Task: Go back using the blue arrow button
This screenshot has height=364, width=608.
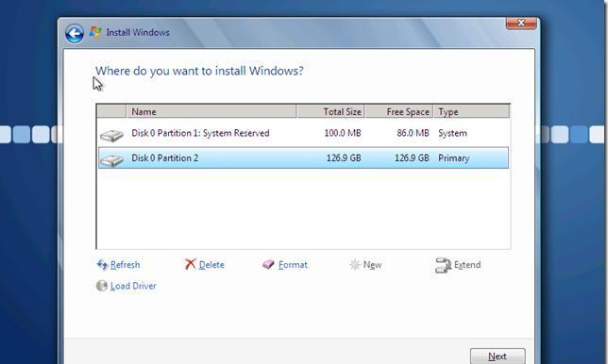Action: 75,34
